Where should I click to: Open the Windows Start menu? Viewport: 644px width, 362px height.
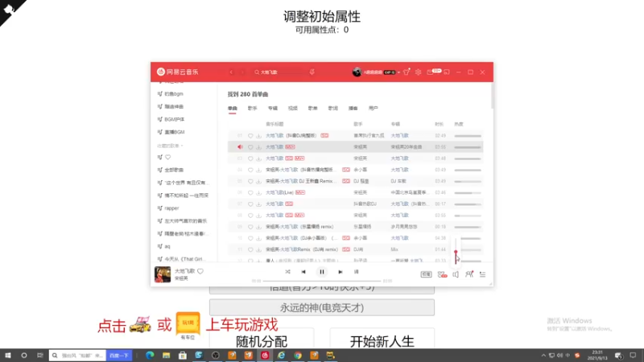[x=8, y=356]
